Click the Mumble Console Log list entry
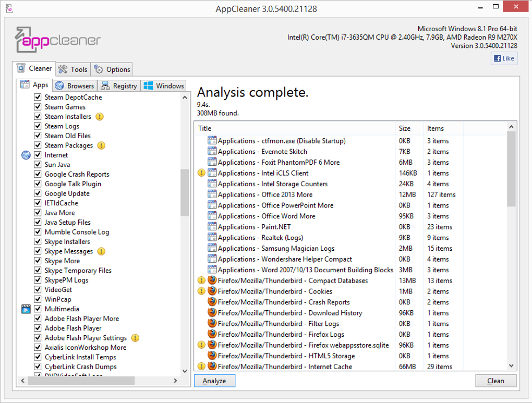This screenshot has height=403, width=532. (x=77, y=232)
